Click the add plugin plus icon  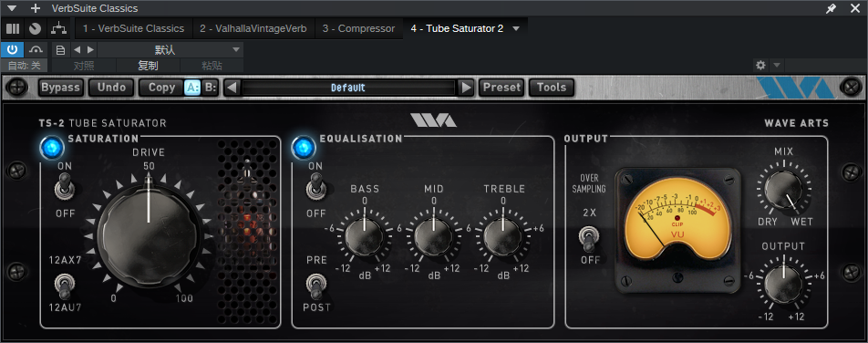pos(36,8)
